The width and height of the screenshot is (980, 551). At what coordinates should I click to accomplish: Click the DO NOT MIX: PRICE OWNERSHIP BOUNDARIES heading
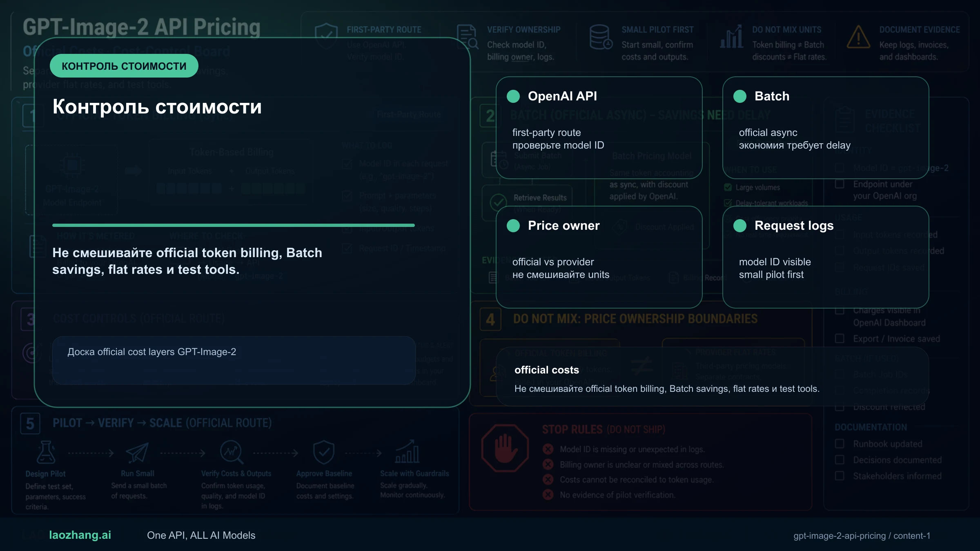tap(635, 319)
